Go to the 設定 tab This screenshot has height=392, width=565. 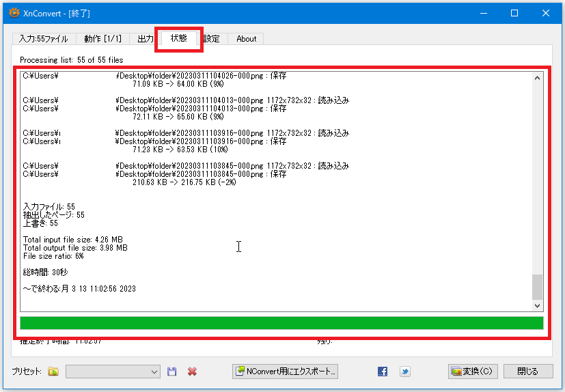[x=212, y=39]
